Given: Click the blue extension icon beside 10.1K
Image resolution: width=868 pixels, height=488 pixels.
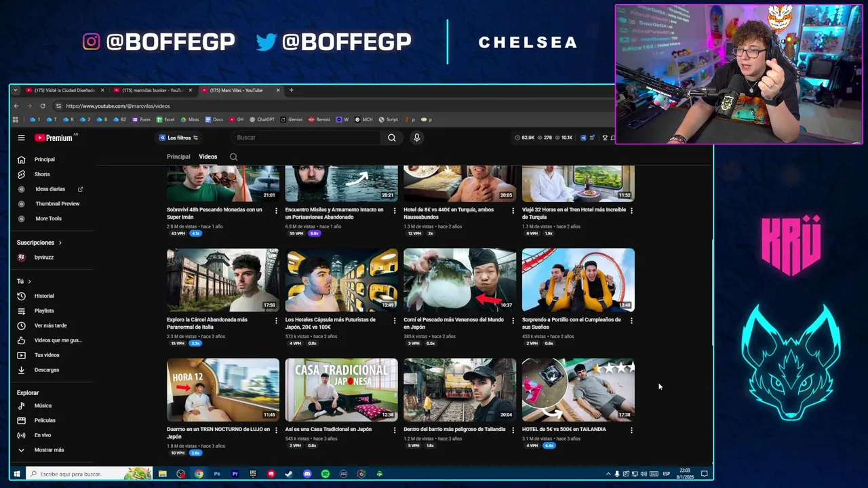Looking at the screenshot, I should click(x=583, y=138).
